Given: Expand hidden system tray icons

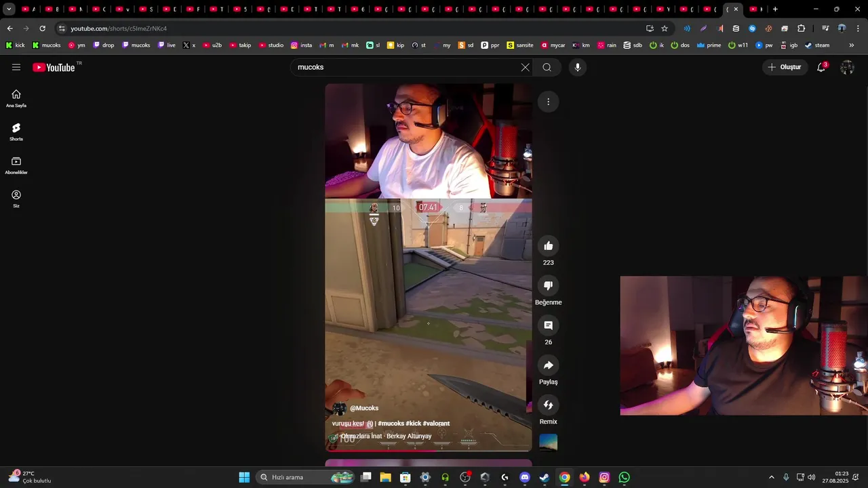Looking at the screenshot, I should [x=771, y=477].
